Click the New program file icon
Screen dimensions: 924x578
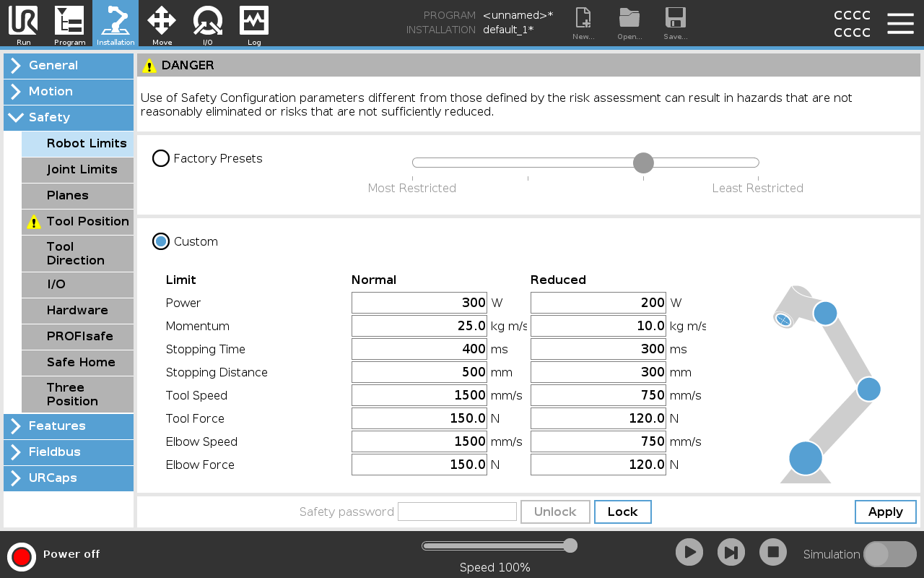(x=583, y=19)
